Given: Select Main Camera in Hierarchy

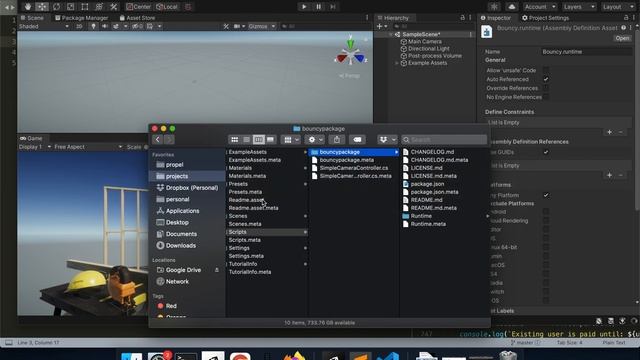Looking at the screenshot, I should [424, 42].
